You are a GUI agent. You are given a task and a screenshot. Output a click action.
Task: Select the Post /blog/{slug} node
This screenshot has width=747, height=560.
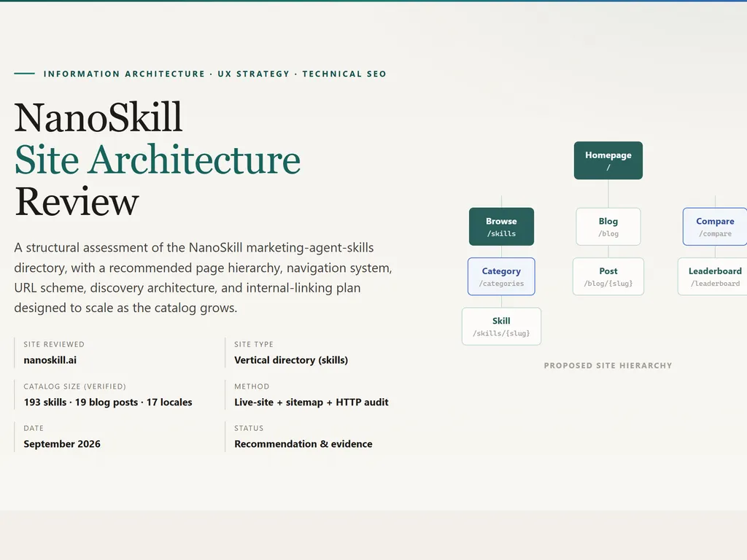(608, 276)
